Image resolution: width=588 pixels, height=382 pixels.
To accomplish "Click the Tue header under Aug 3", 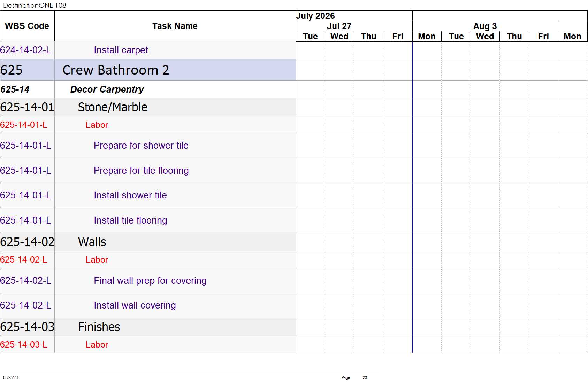I will pyautogui.click(x=456, y=37).
